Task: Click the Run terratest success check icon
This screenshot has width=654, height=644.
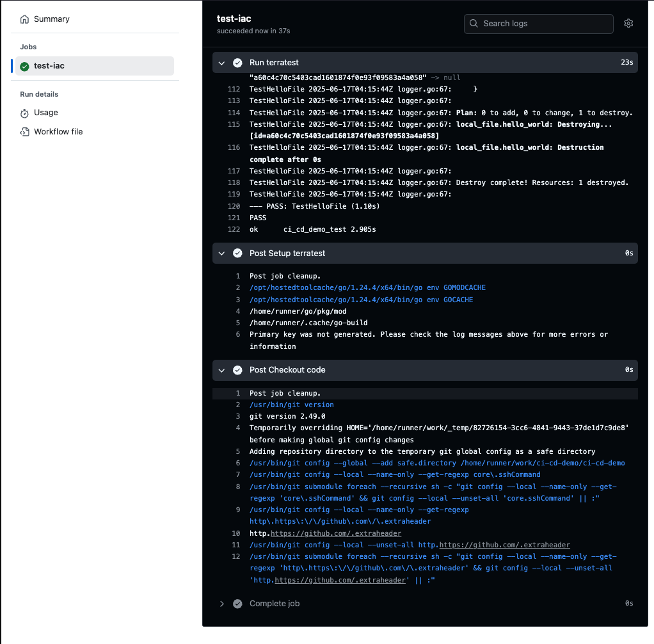Action: click(237, 63)
